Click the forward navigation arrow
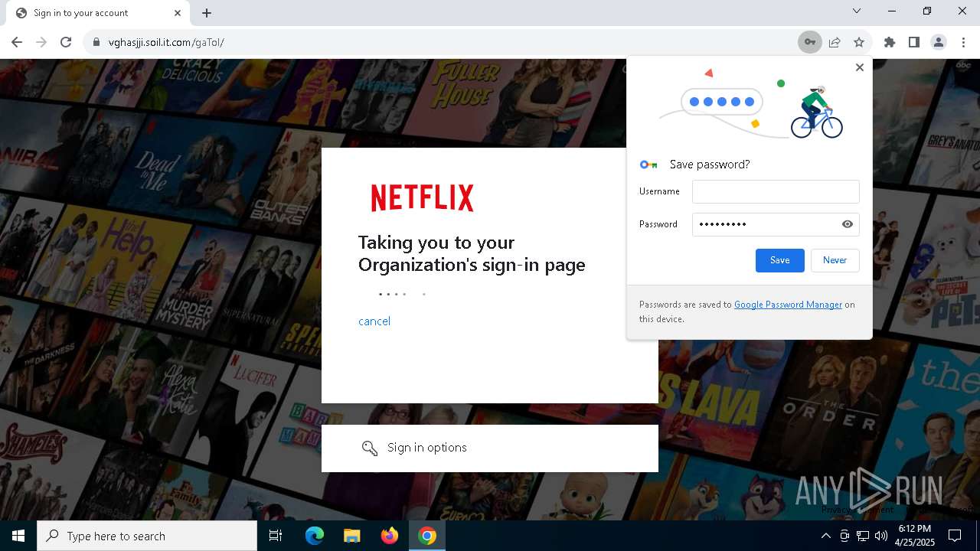Screen dimensions: 980x551 41,42
